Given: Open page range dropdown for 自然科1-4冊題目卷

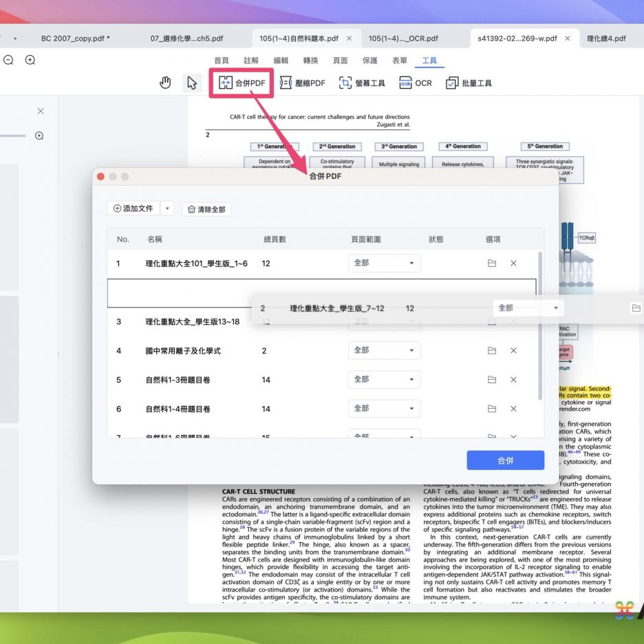Looking at the screenshot, I should [384, 409].
